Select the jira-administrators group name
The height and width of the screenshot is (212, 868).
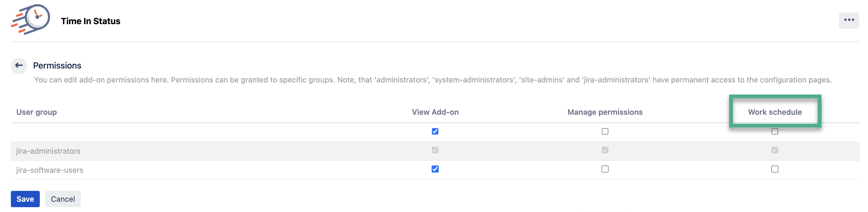48,151
